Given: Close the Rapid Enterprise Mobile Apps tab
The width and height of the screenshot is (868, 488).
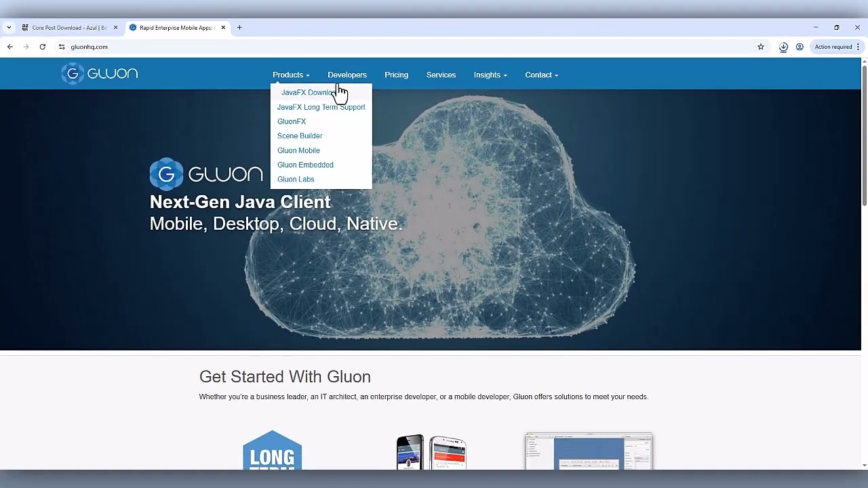Looking at the screenshot, I should click(x=223, y=28).
